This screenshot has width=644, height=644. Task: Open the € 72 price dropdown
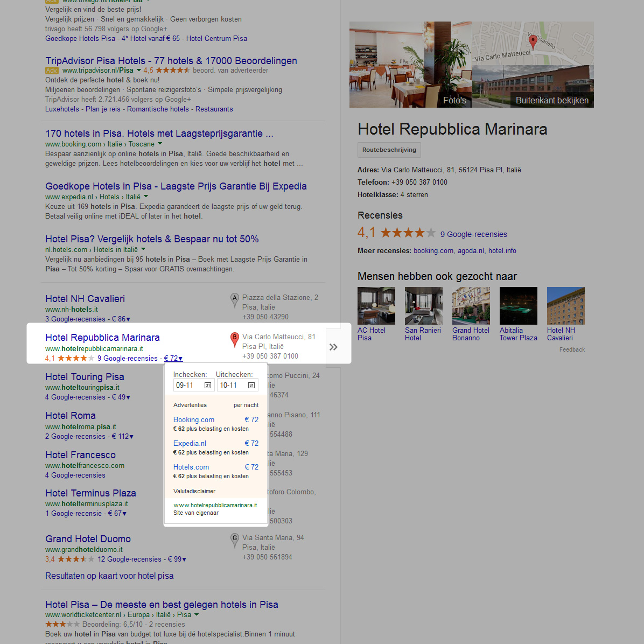pos(173,358)
